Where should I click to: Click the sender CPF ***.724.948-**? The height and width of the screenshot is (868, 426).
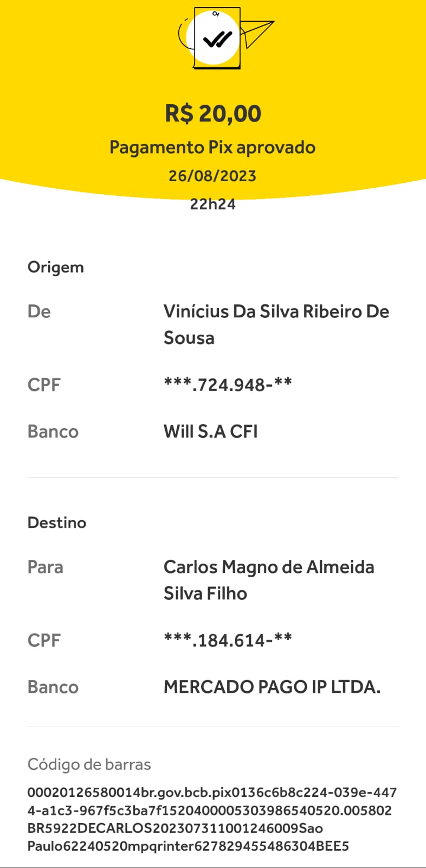click(228, 385)
